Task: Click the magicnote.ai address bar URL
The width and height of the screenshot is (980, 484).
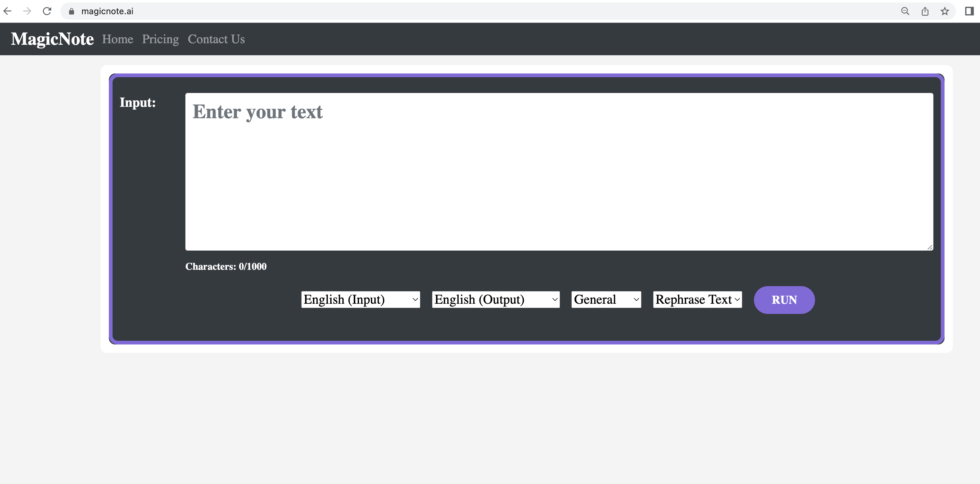Action: (107, 11)
